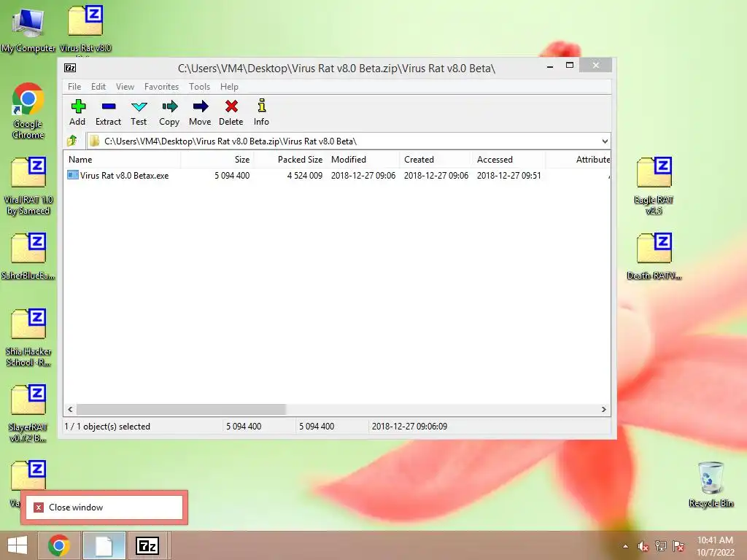The width and height of the screenshot is (747, 560).
Task: Open the Edit menu
Action: (x=98, y=87)
